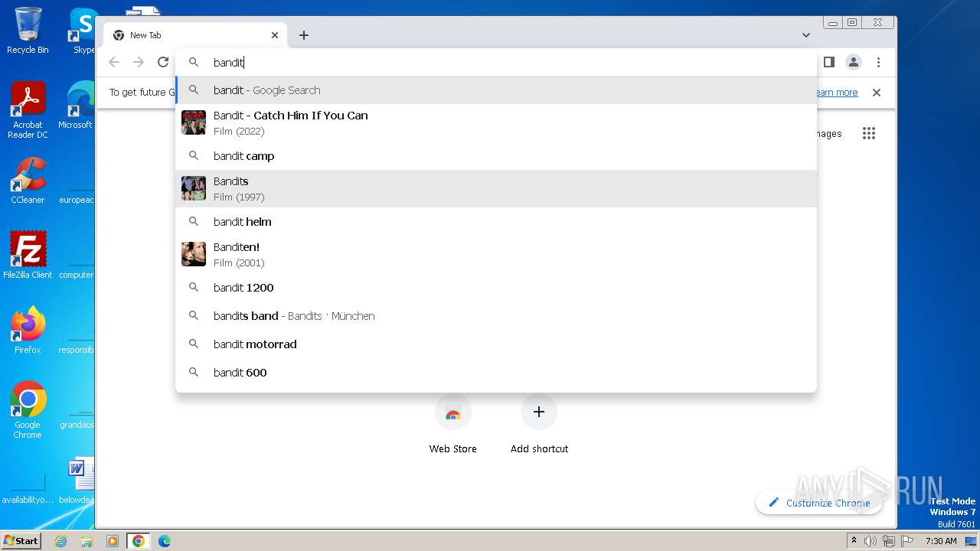Open the volume speaker tray icon

[x=871, y=541]
